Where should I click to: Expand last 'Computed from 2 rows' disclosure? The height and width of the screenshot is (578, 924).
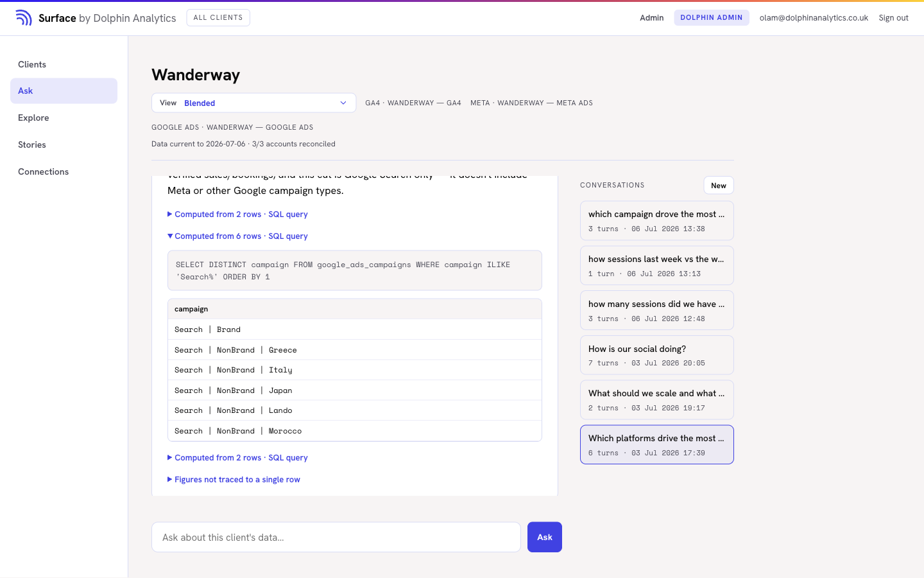tap(237, 458)
